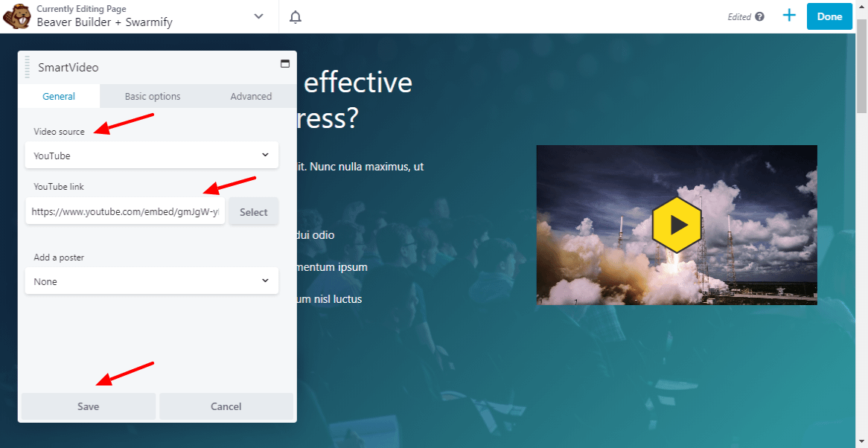Click the 'Add a poster' label
This screenshot has width=868, height=448.
(x=59, y=257)
